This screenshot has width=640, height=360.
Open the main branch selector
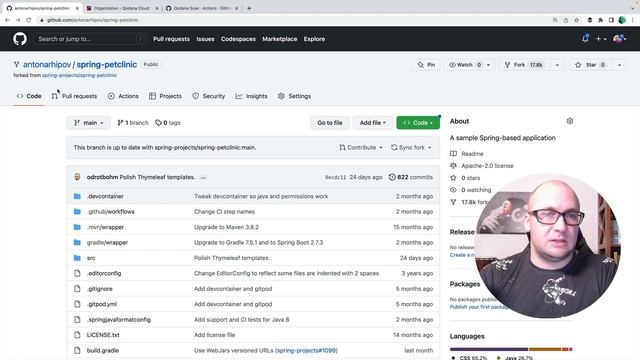tap(89, 122)
